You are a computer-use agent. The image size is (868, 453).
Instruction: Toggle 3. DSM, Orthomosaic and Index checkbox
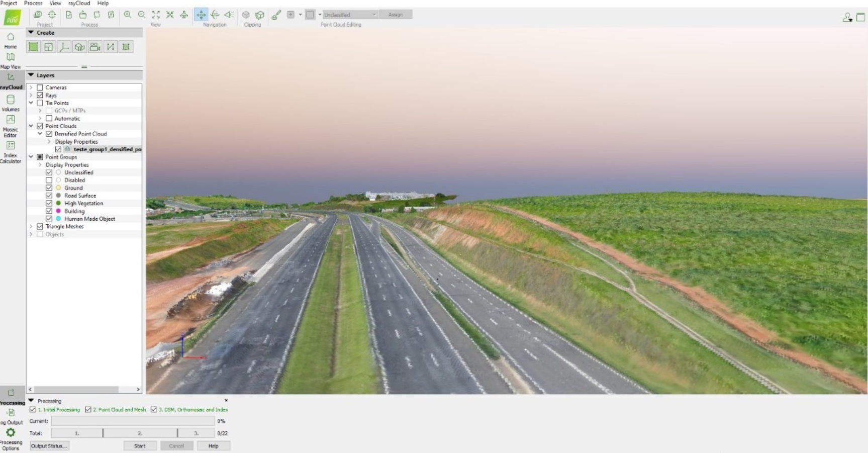coord(154,410)
